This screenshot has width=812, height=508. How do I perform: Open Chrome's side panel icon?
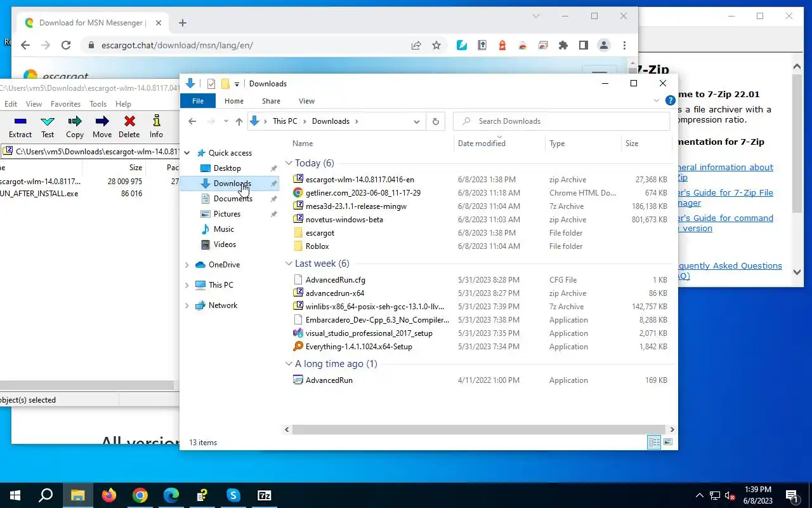tap(583, 45)
